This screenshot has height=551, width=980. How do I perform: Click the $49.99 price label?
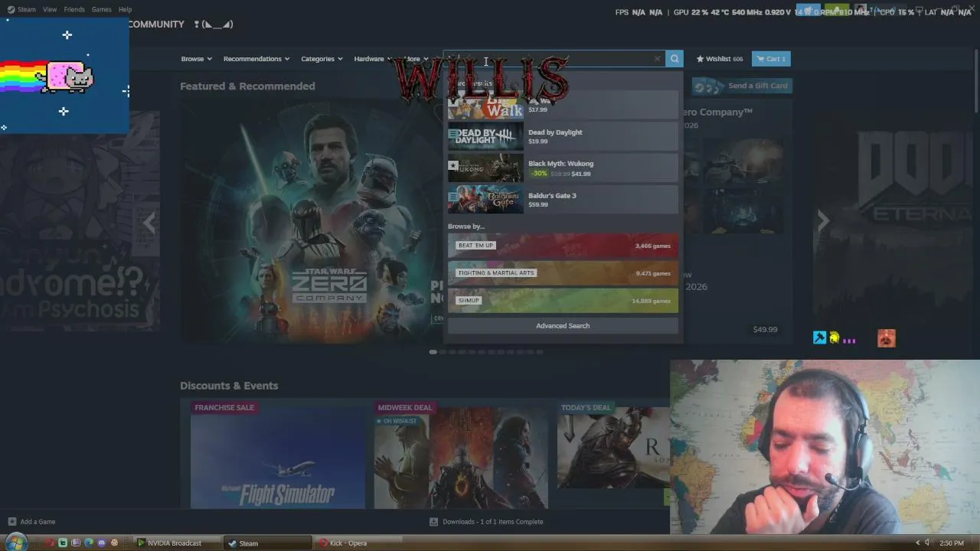765,330
